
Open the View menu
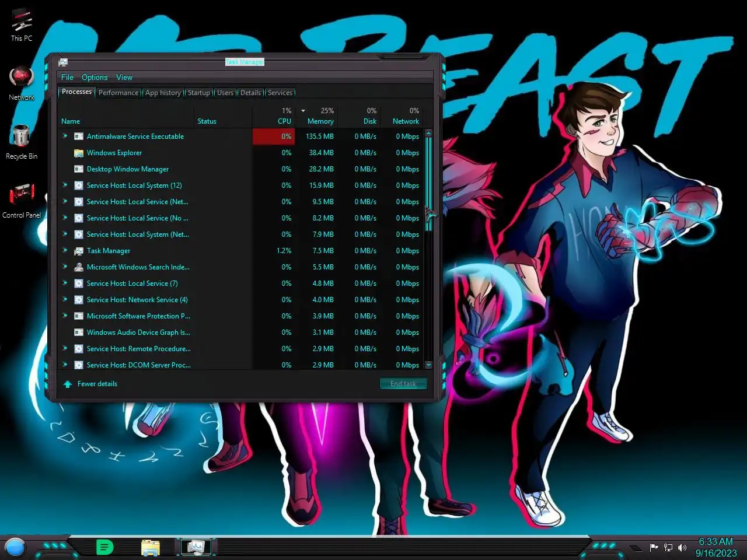[x=124, y=77]
